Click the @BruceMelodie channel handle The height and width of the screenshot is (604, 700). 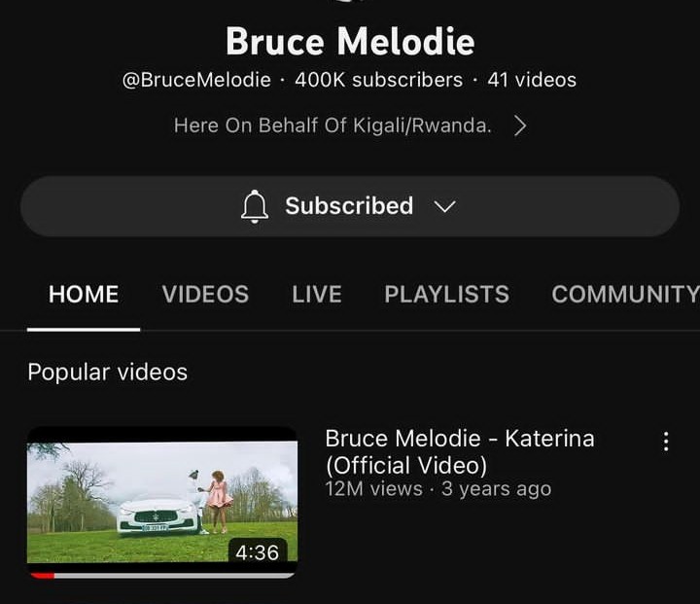pyautogui.click(x=196, y=80)
